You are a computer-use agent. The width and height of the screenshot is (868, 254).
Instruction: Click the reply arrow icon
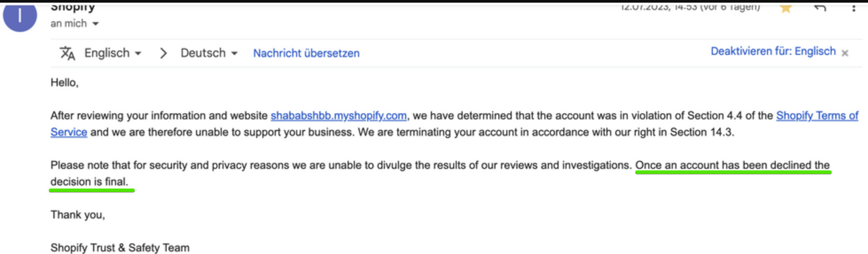tap(820, 8)
